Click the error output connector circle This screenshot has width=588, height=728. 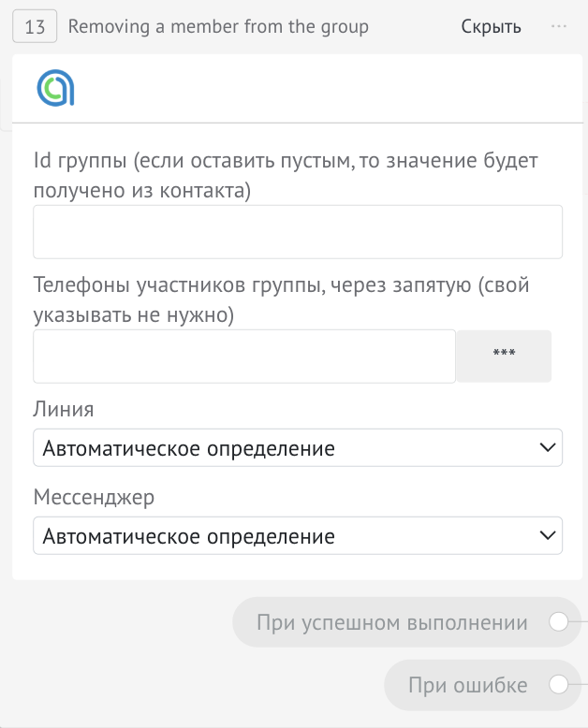(x=559, y=685)
